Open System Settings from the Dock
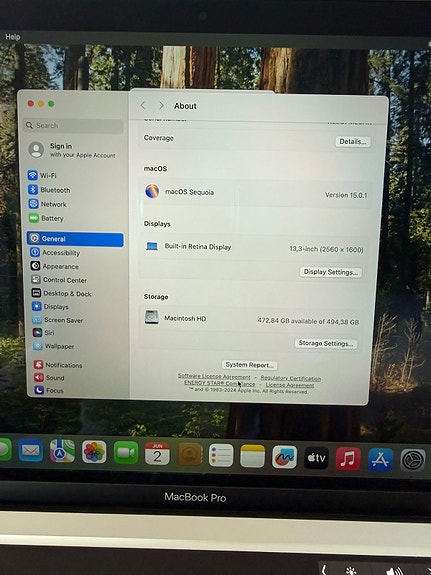Viewport: 431px width, 575px height. (x=413, y=460)
